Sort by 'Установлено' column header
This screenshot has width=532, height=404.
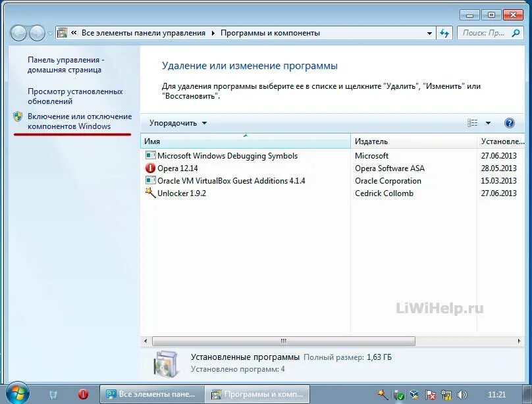[x=502, y=141]
